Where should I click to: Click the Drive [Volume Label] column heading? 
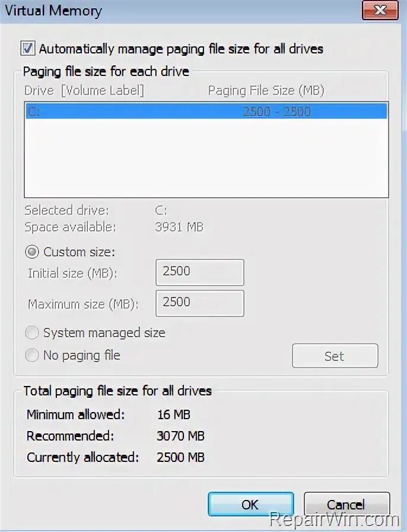pyautogui.click(x=84, y=90)
